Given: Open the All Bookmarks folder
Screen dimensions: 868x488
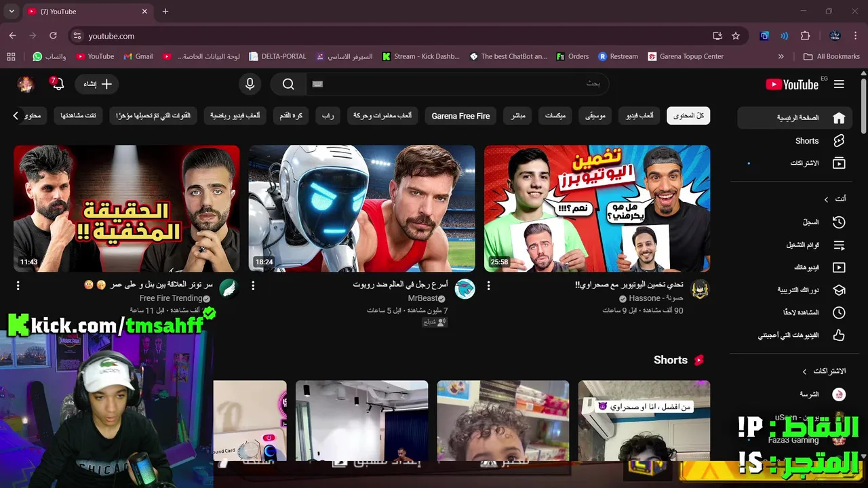Looking at the screenshot, I should [x=831, y=56].
